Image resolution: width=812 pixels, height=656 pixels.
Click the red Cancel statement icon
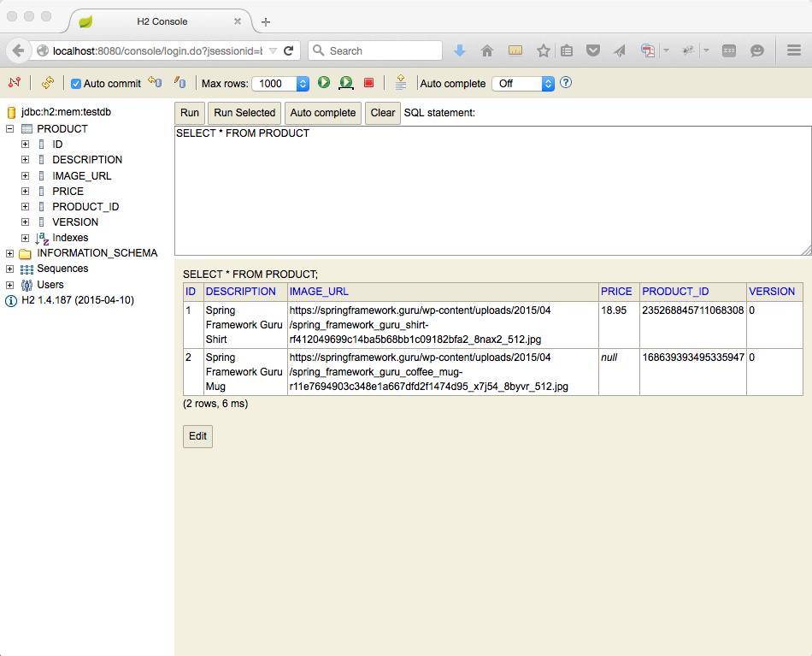pyautogui.click(x=368, y=82)
